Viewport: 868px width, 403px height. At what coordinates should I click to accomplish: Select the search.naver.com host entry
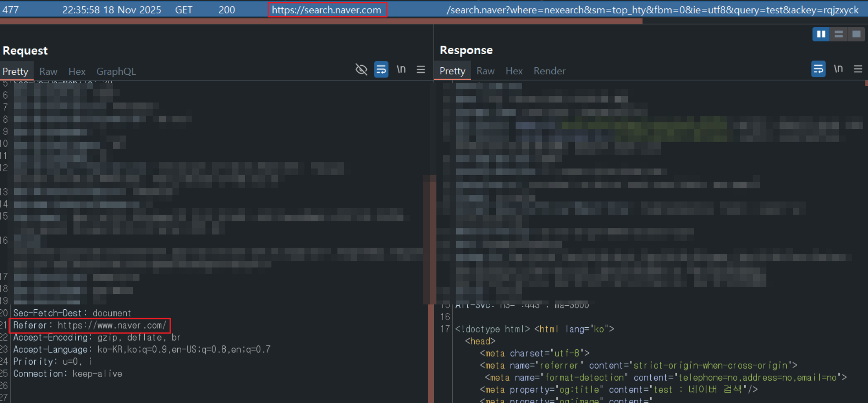[326, 10]
